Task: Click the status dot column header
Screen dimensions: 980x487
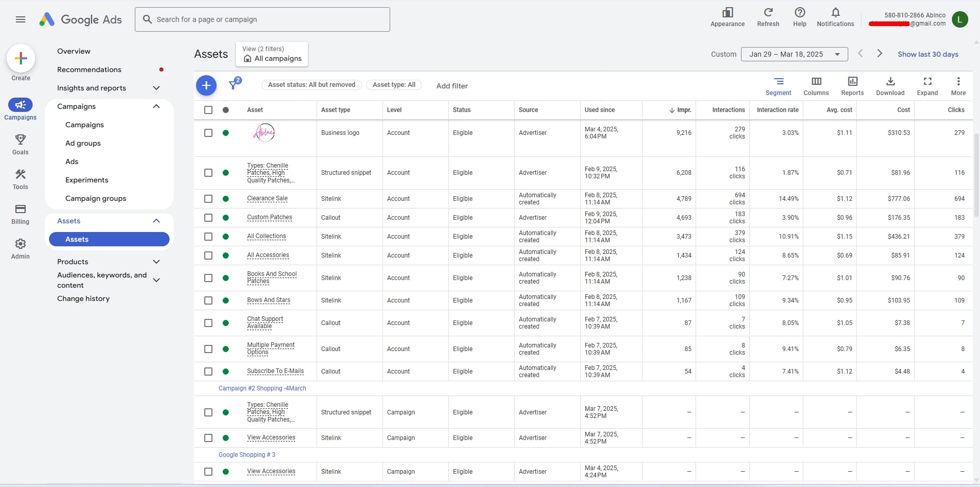Action: click(x=226, y=110)
